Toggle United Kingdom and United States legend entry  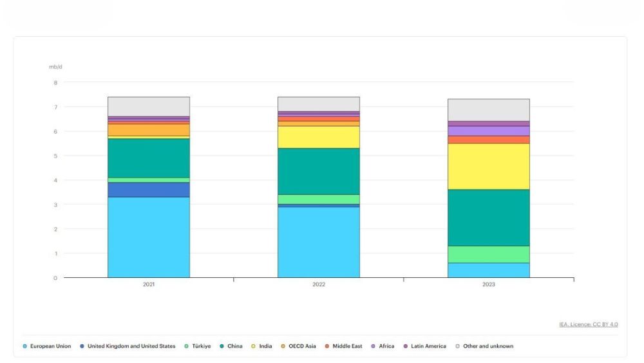[x=128, y=346]
